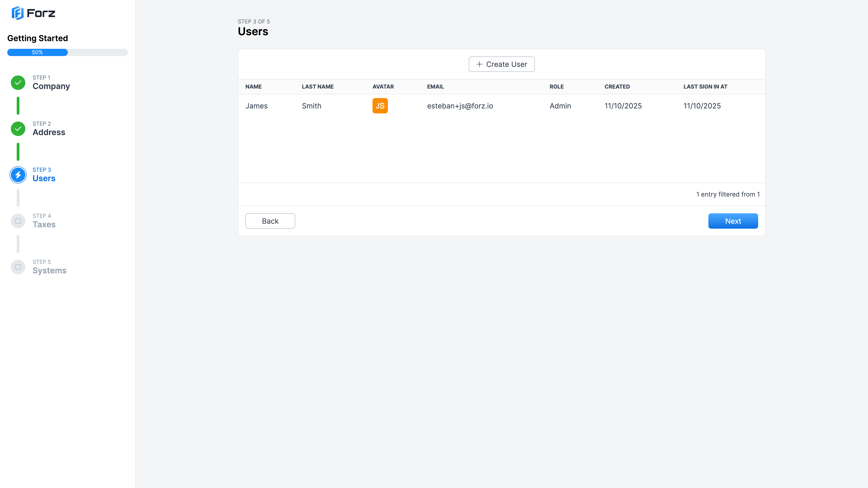Click the blue lightning icon for Step 3 Users
Viewport: 868px width, 488px height.
18,175
